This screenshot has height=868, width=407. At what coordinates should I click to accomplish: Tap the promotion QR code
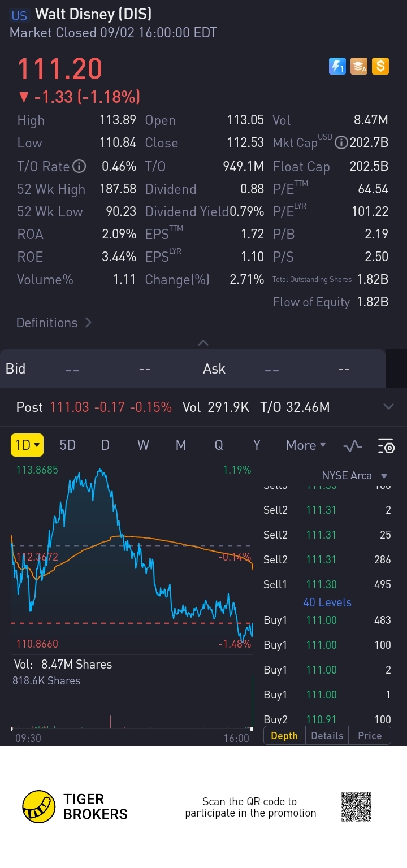coord(356,806)
